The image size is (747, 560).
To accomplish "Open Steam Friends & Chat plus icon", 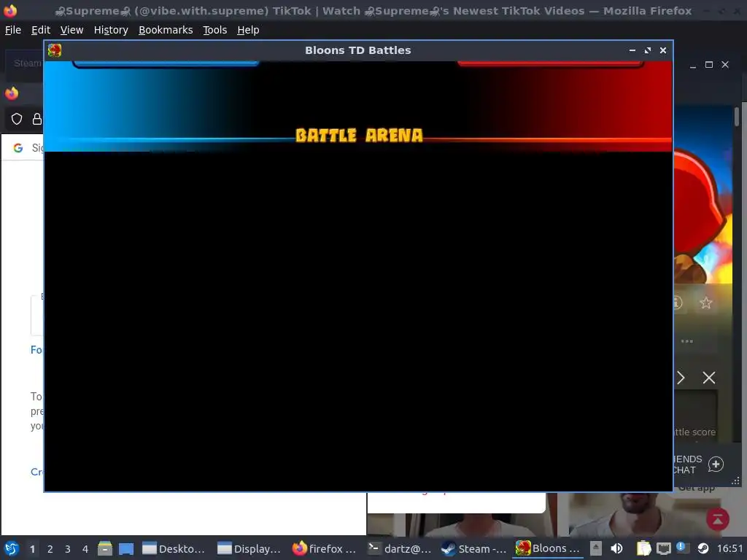I will (x=716, y=464).
